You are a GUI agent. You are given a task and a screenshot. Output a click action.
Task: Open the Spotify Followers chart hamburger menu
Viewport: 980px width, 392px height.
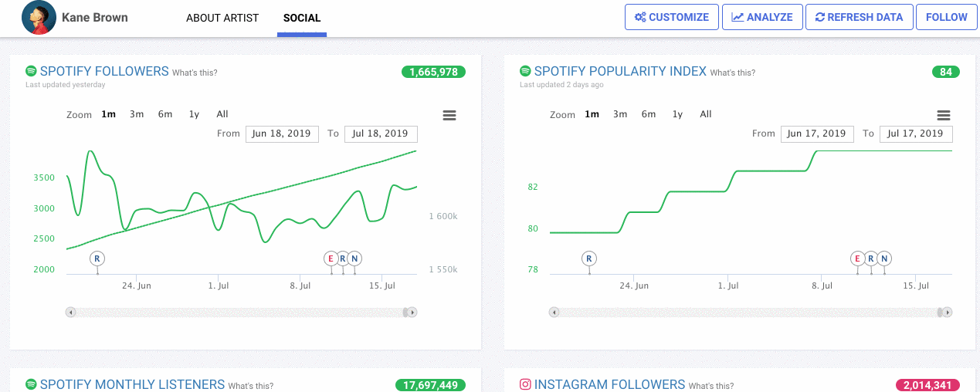[x=449, y=116]
